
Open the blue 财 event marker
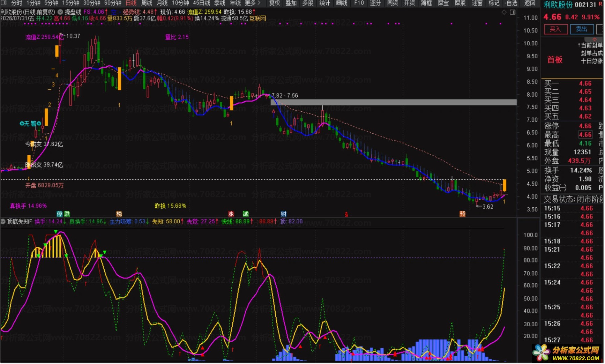[x=284, y=214]
